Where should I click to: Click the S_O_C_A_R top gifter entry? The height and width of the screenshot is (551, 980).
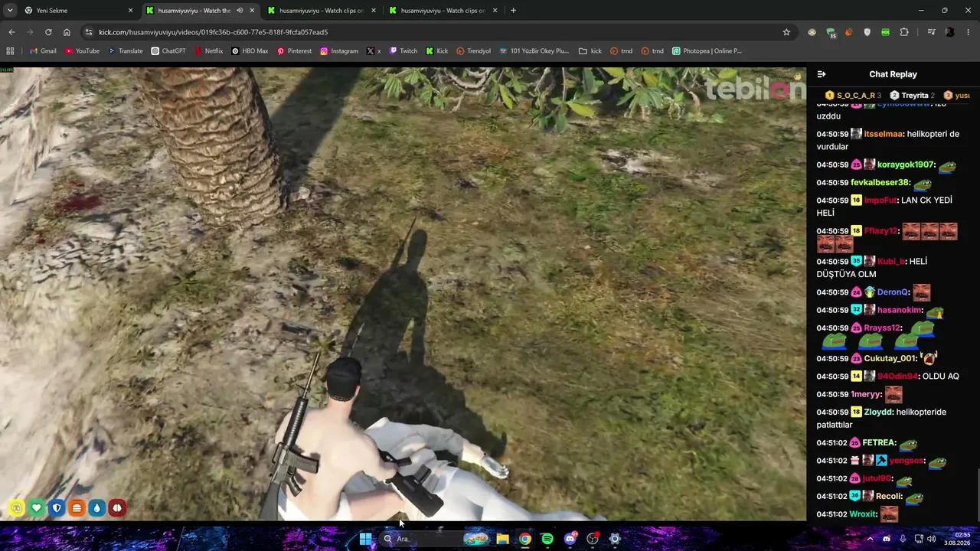853,96
